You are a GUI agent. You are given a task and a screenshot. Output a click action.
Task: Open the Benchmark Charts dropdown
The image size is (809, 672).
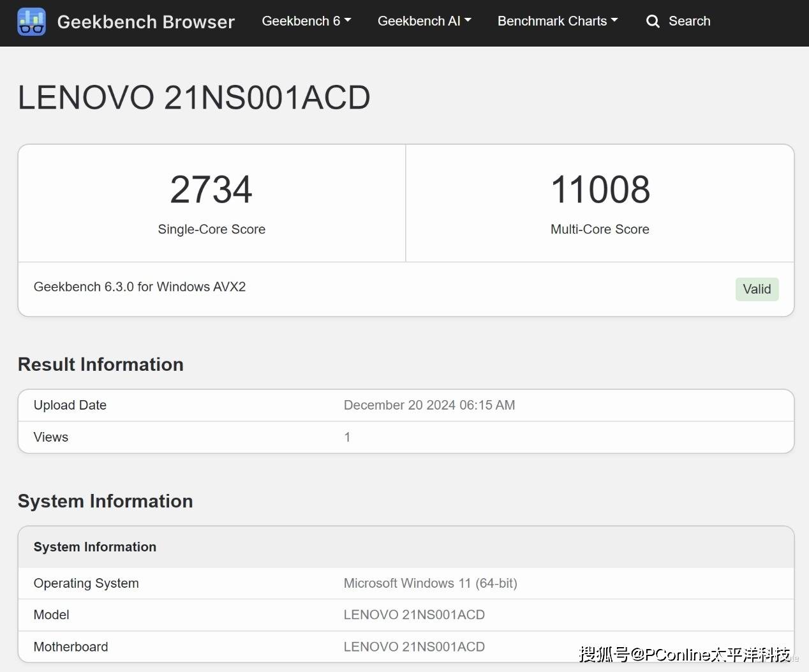click(x=558, y=21)
